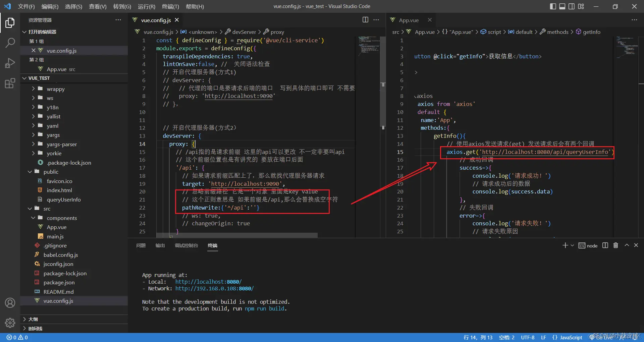The height and width of the screenshot is (342, 644).
Task: Open the Explorer view in activity bar
Action: [10, 23]
